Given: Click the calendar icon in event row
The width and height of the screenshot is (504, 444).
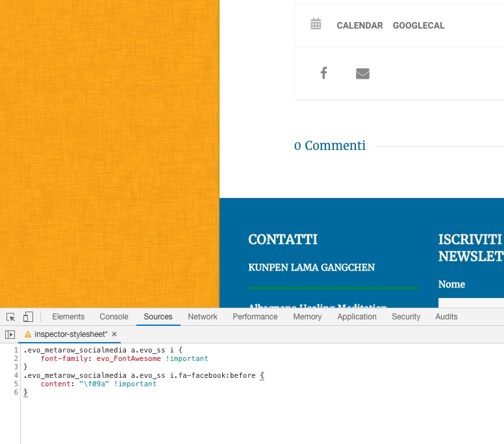Looking at the screenshot, I should [316, 25].
